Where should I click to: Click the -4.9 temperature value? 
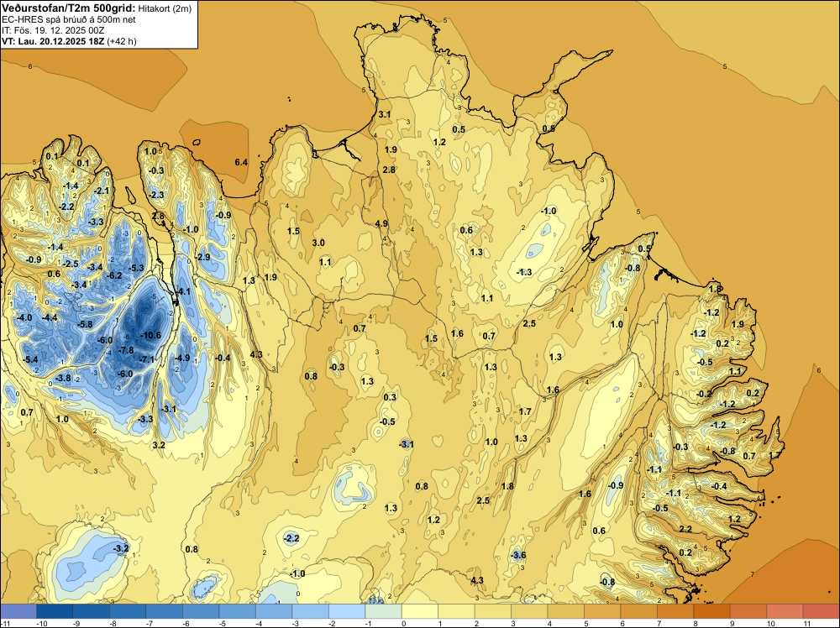point(182,358)
